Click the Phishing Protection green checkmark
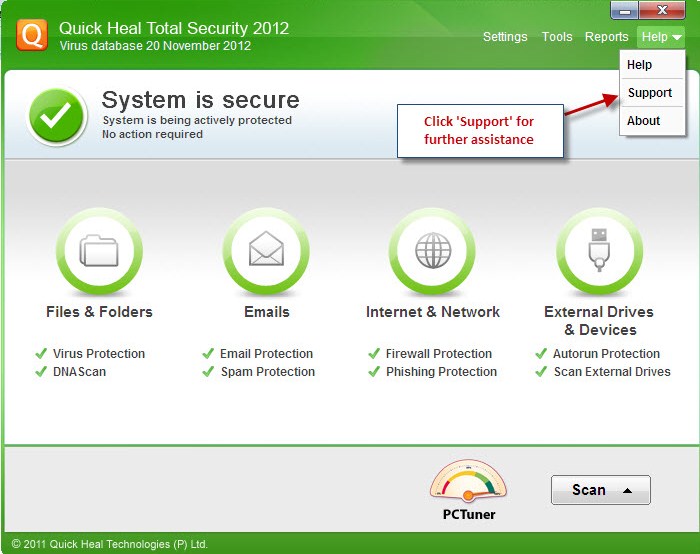Viewport: 700px width, 554px height. [374, 371]
